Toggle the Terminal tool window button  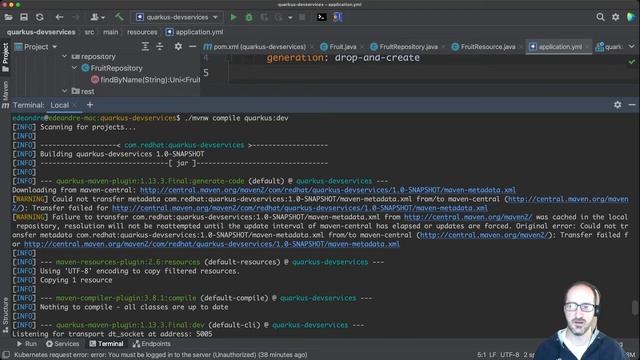(x=106, y=344)
